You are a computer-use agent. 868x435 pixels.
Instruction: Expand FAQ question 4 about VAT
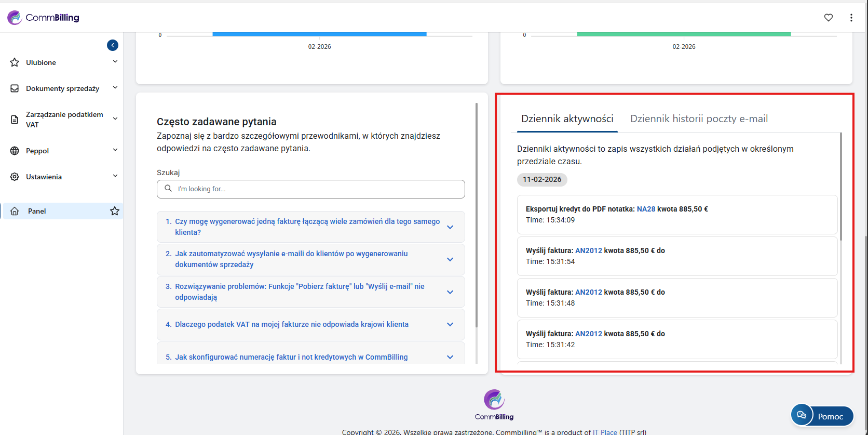450,324
